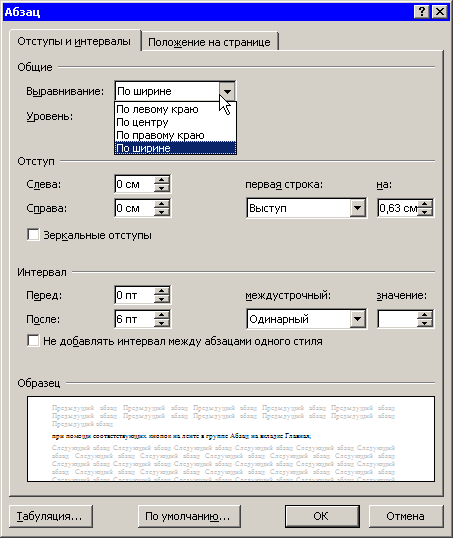Select the Отступы и интервалы tab
This screenshot has height=538, width=453.
click(74, 42)
